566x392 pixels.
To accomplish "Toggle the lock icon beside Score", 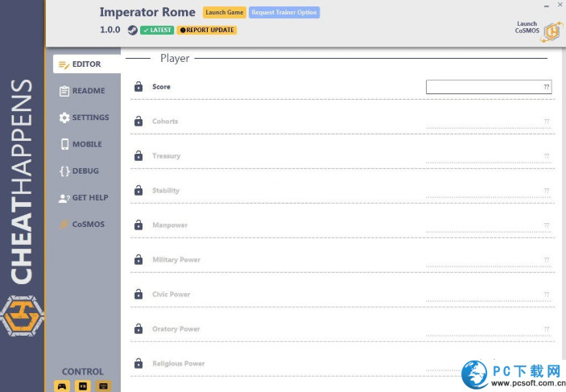I will tap(138, 87).
